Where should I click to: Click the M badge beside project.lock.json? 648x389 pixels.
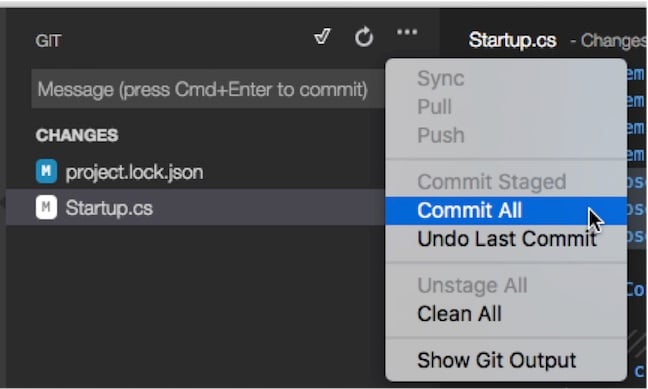point(46,171)
